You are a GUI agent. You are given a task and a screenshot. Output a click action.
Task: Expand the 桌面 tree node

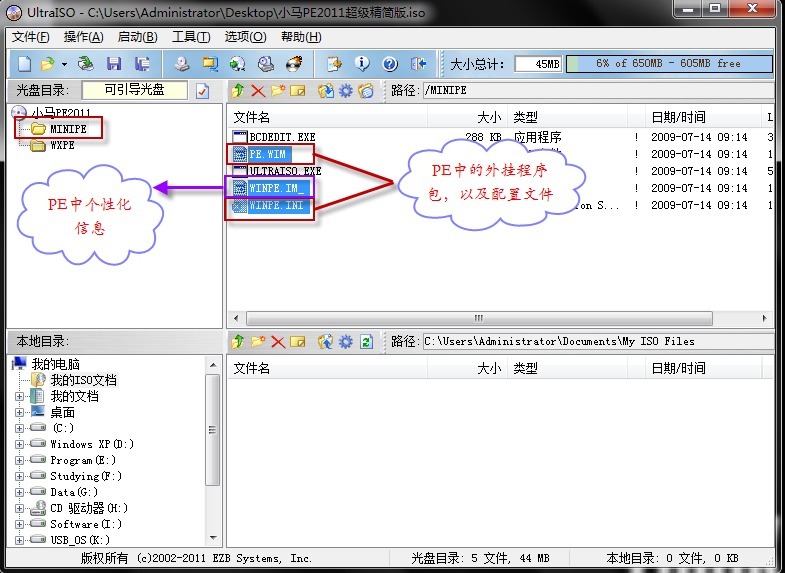coord(20,412)
